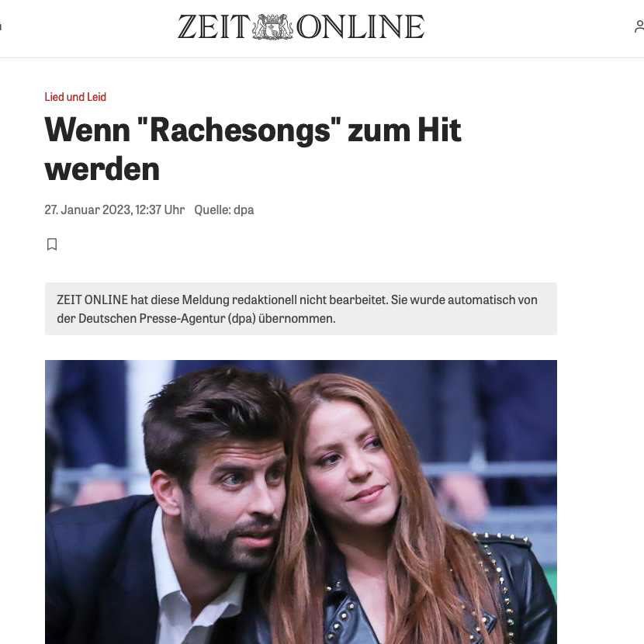Click the coat of arms emblem in logo
Image resolution: width=644 pixels, height=644 pixels.
(272, 26)
